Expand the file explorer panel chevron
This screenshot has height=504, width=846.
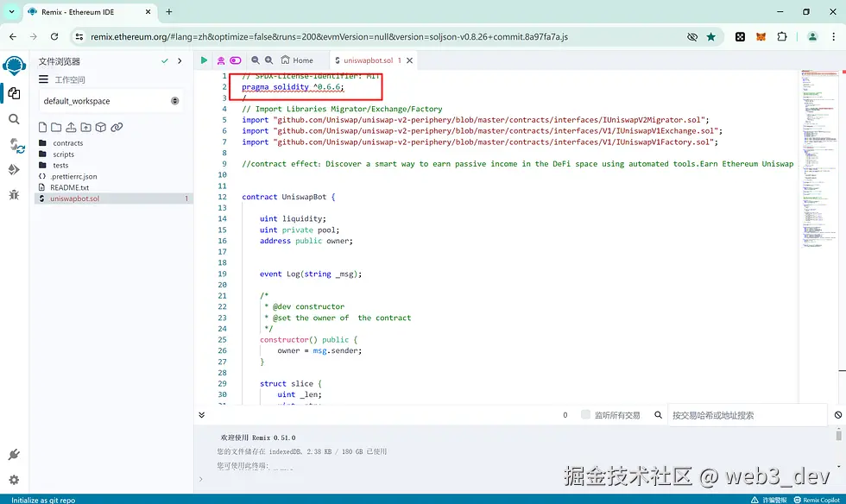(180, 61)
